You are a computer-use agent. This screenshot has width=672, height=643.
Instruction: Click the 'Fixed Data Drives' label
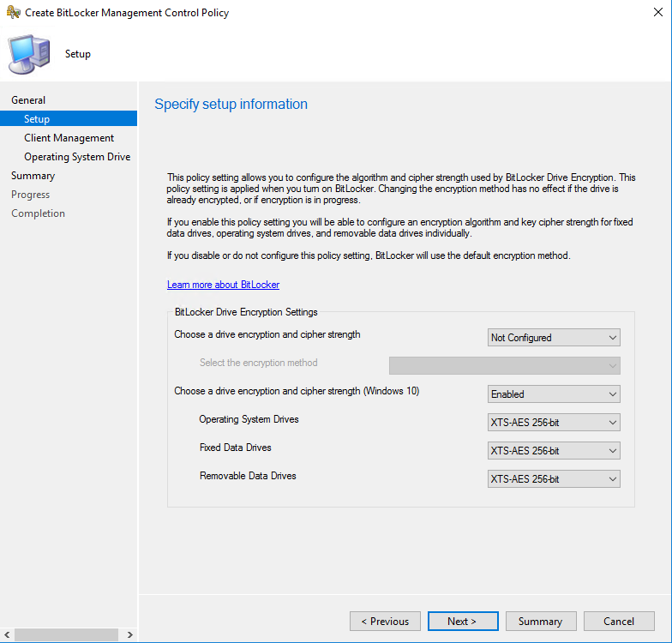click(x=235, y=448)
